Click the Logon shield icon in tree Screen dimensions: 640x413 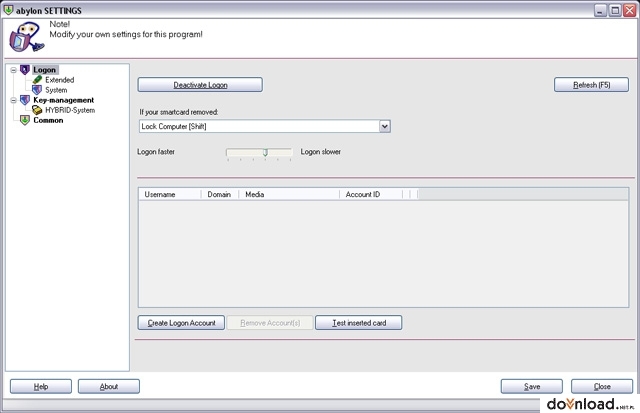pos(25,70)
